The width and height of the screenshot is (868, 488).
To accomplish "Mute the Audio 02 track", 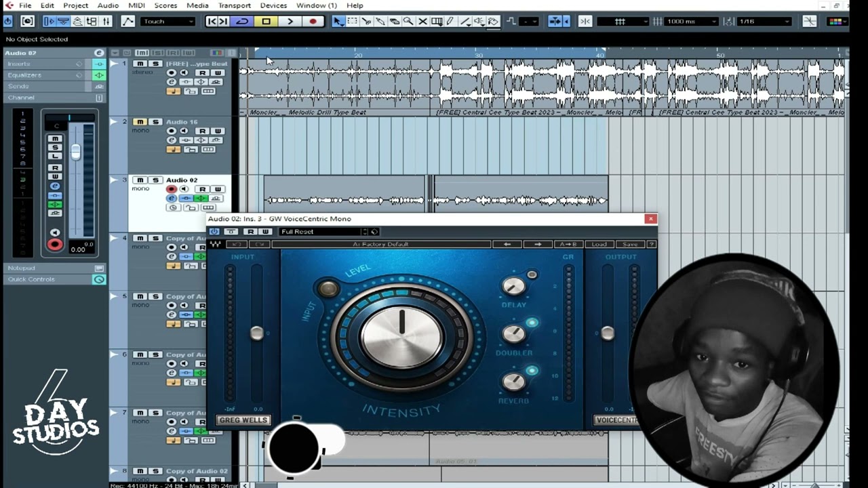I will (140, 180).
